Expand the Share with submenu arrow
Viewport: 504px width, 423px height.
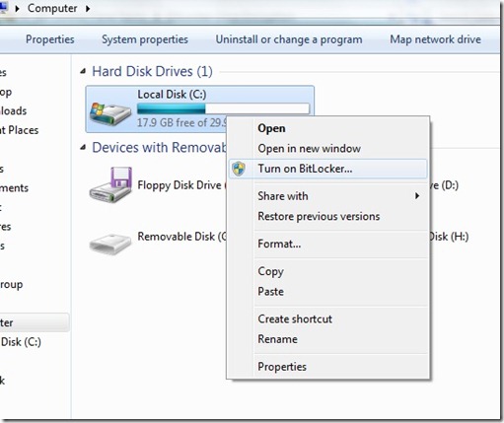pos(417,196)
